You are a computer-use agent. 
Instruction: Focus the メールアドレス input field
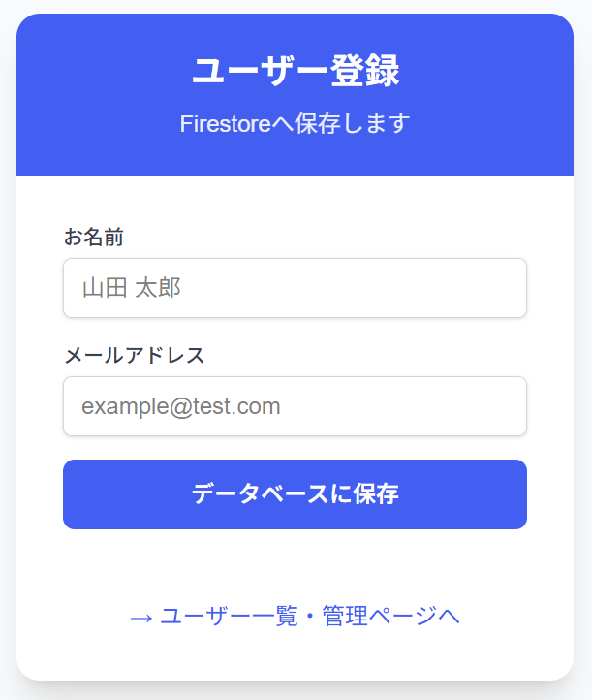[295, 406]
